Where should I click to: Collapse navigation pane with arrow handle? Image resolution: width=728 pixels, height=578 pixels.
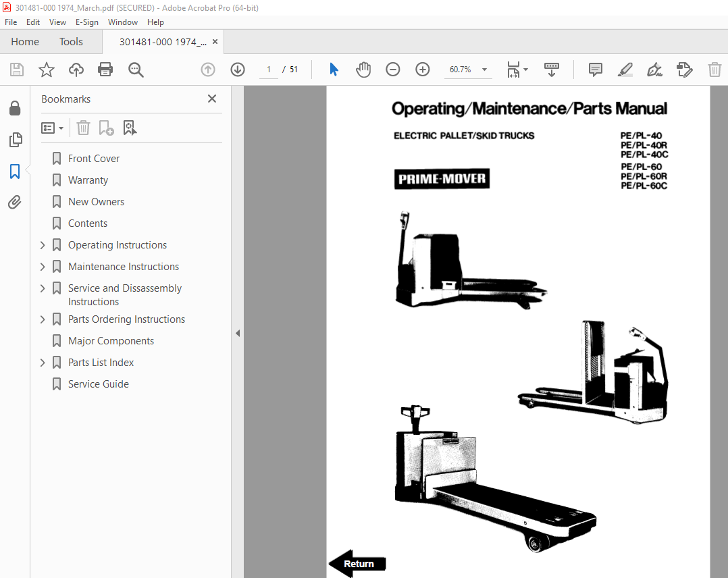pos(238,334)
